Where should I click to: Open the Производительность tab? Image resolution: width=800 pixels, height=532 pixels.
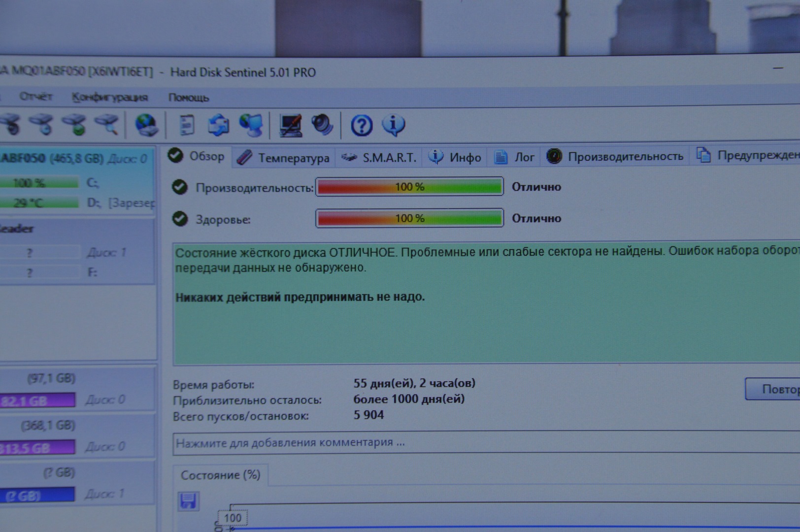tap(616, 157)
